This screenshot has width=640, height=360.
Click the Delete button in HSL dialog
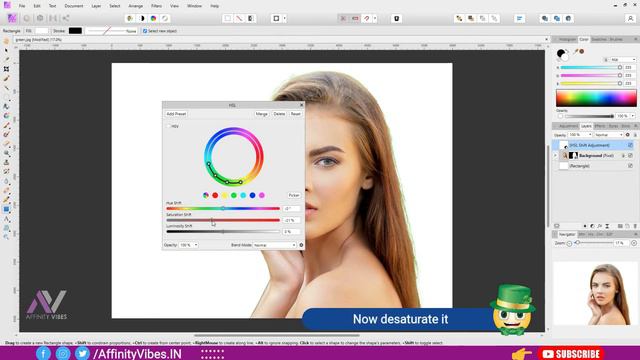point(279,114)
